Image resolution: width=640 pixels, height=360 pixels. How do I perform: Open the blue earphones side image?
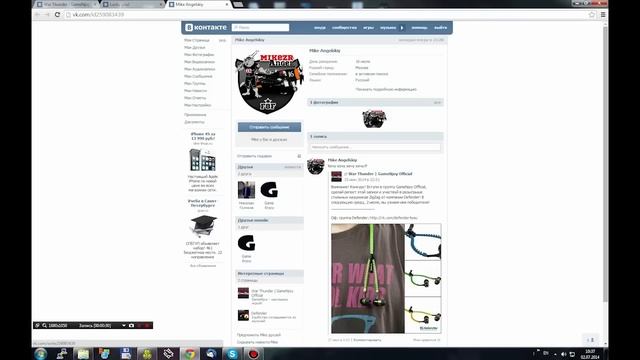(x=423, y=242)
